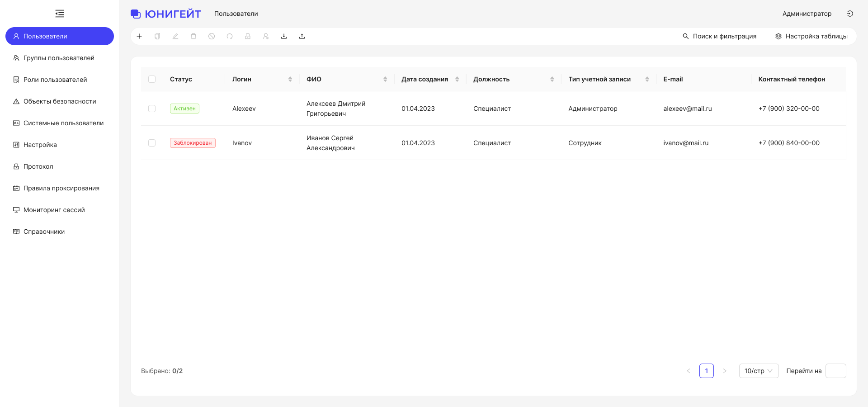Open Поиск и фильтрация
This screenshot has width=868, height=407.
click(x=719, y=36)
